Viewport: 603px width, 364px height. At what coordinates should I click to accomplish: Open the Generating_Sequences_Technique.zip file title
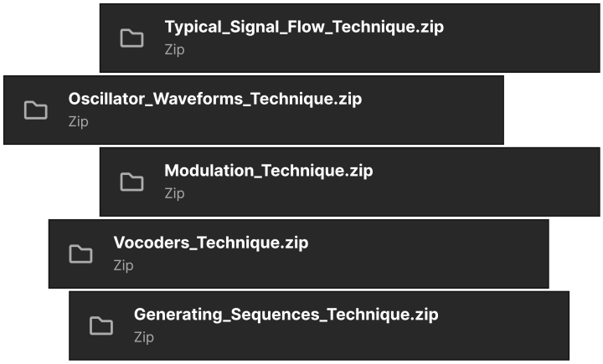[286, 315]
